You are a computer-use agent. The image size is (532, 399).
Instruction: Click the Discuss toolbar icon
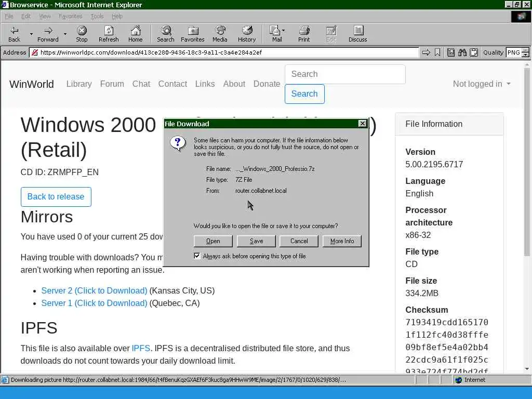[358, 31]
